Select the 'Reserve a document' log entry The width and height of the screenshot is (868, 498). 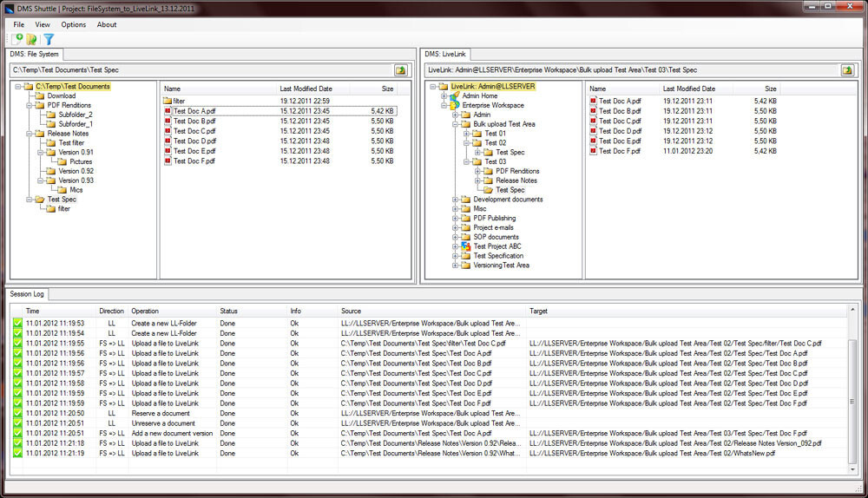430,413
